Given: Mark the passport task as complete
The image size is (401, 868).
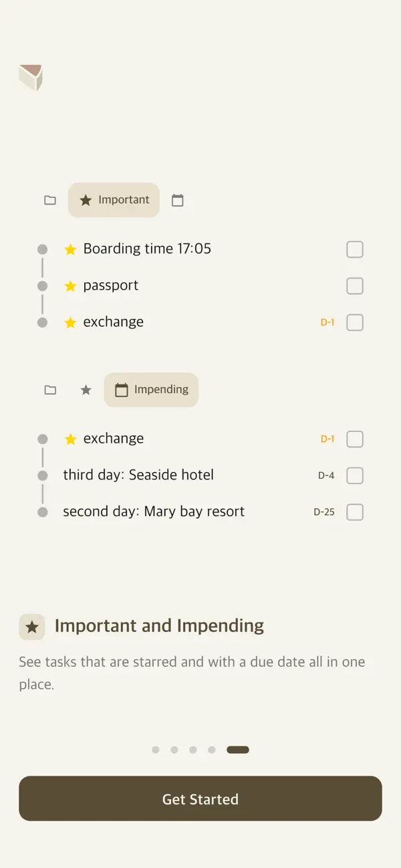Looking at the screenshot, I should coord(355,286).
